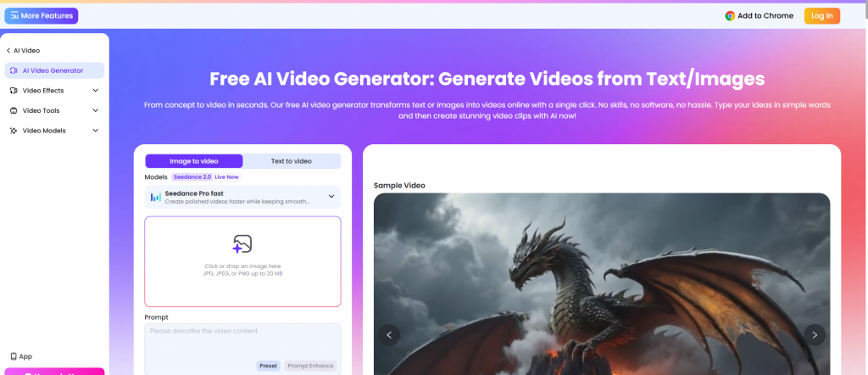868x375 pixels.
Task: Click the Prompt label
Action: [156, 317]
